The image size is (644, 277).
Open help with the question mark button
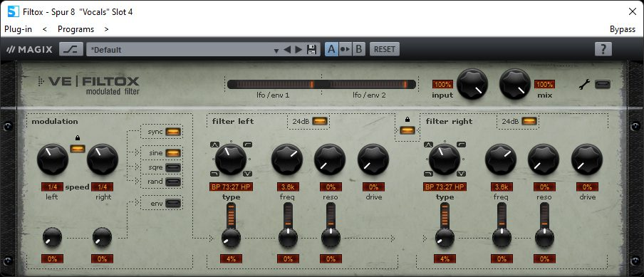[x=603, y=49]
